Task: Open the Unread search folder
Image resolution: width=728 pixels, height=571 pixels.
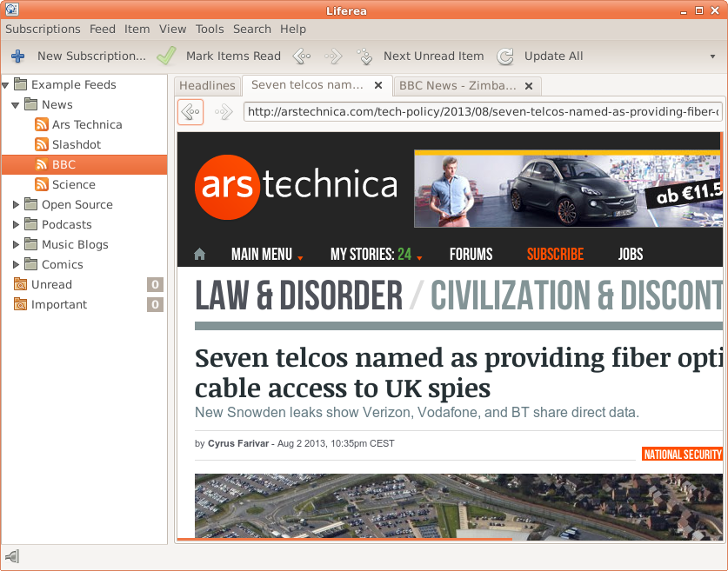Action: 51,284
